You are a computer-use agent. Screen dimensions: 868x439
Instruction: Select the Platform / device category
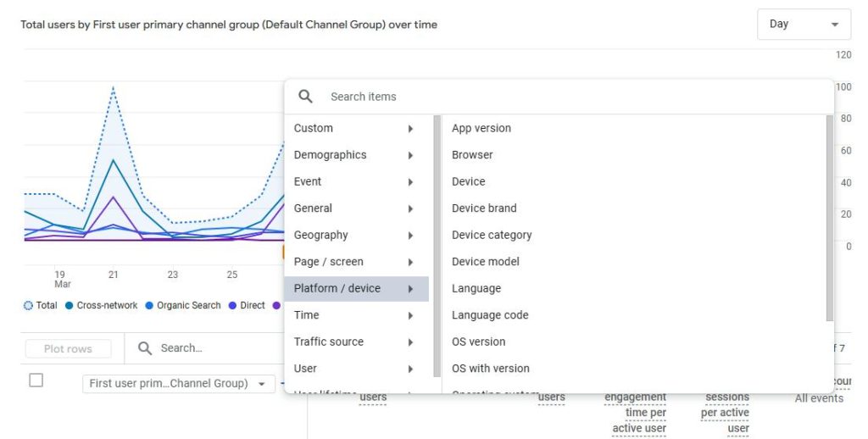click(357, 288)
